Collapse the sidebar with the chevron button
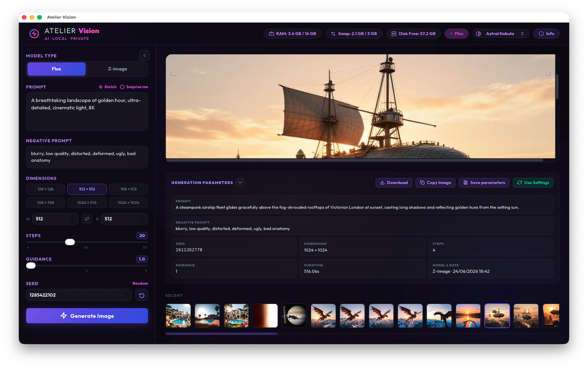 click(x=145, y=56)
